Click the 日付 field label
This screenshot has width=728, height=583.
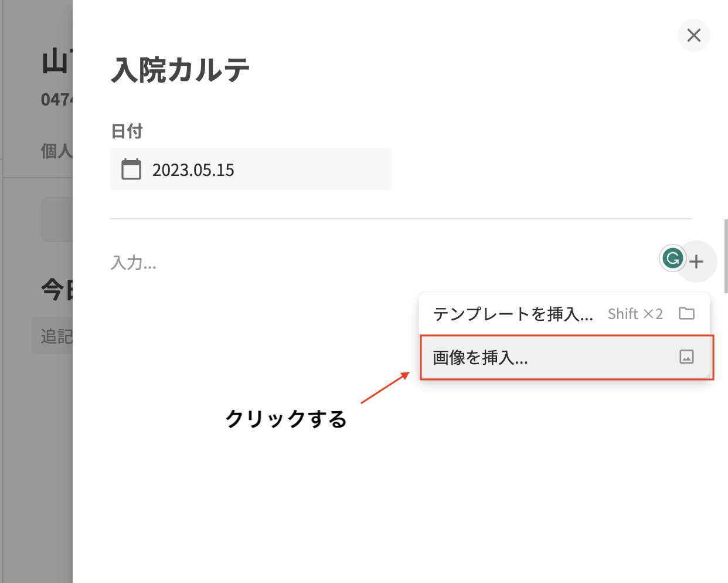pos(127,131)
